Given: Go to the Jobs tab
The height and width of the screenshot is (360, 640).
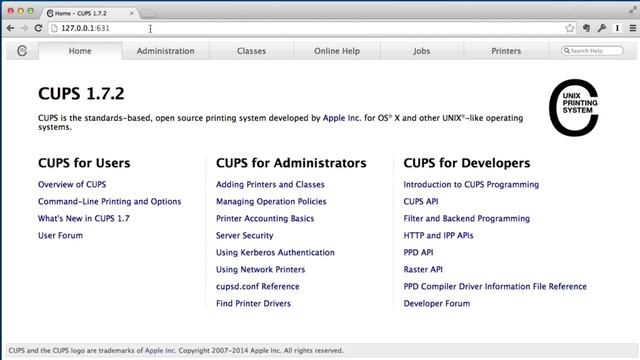Looking at the screenshot, I should tap(422, 51).
